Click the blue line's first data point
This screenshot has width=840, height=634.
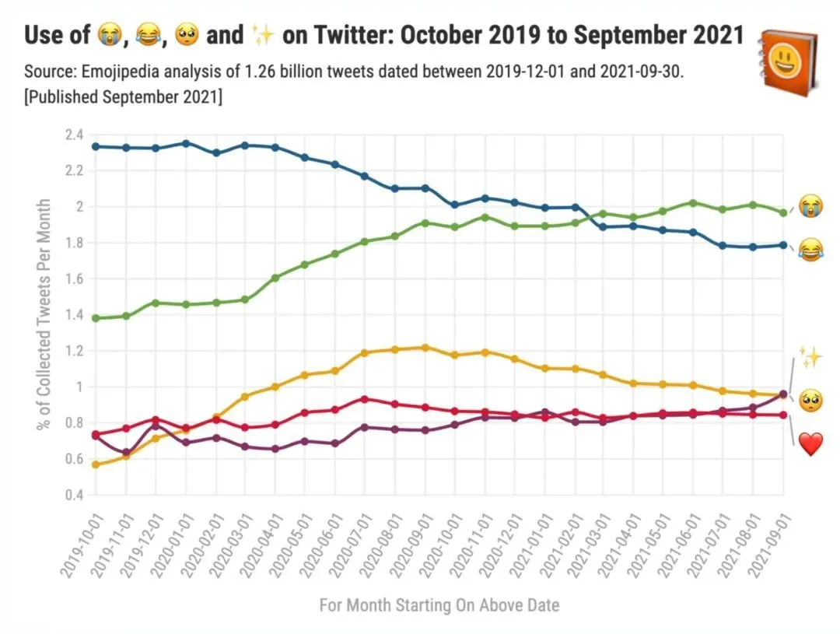point(96,146)
